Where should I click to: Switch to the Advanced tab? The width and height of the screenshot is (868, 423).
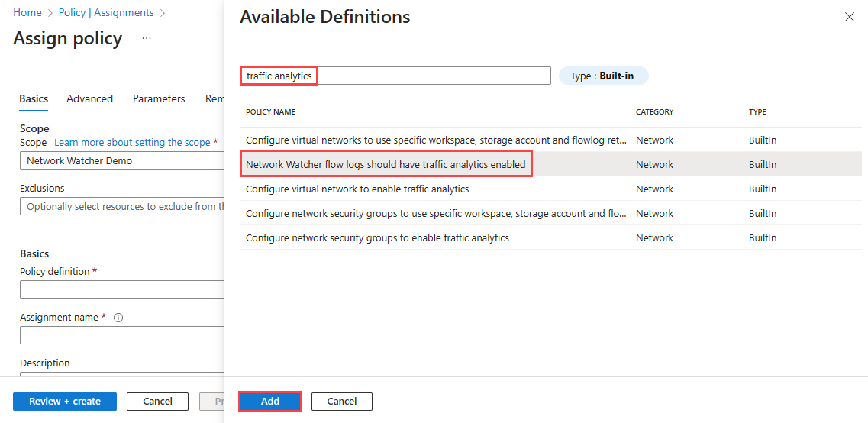pos(89,98)
